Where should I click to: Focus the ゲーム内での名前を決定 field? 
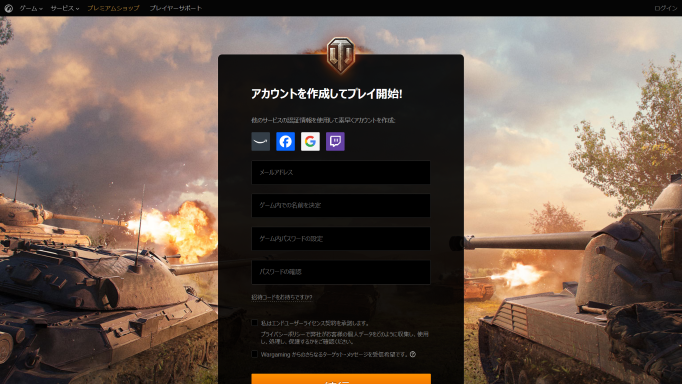click(x=341, y=205)
